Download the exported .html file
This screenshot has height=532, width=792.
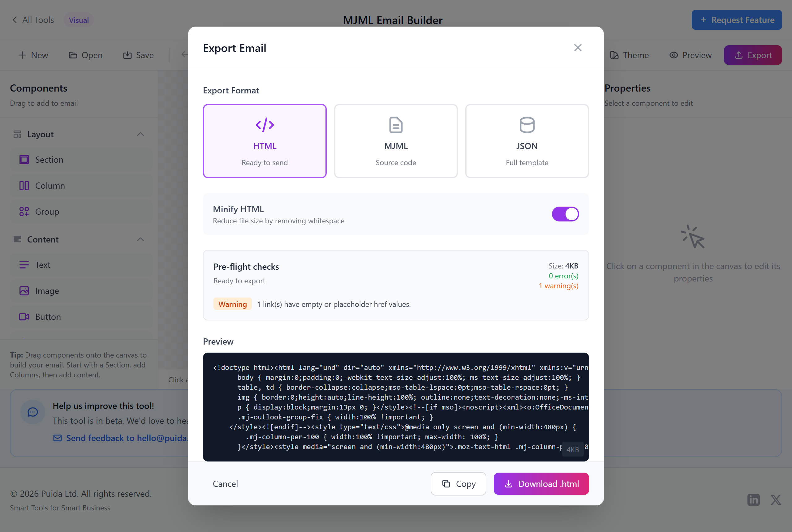tap(541, 483)
